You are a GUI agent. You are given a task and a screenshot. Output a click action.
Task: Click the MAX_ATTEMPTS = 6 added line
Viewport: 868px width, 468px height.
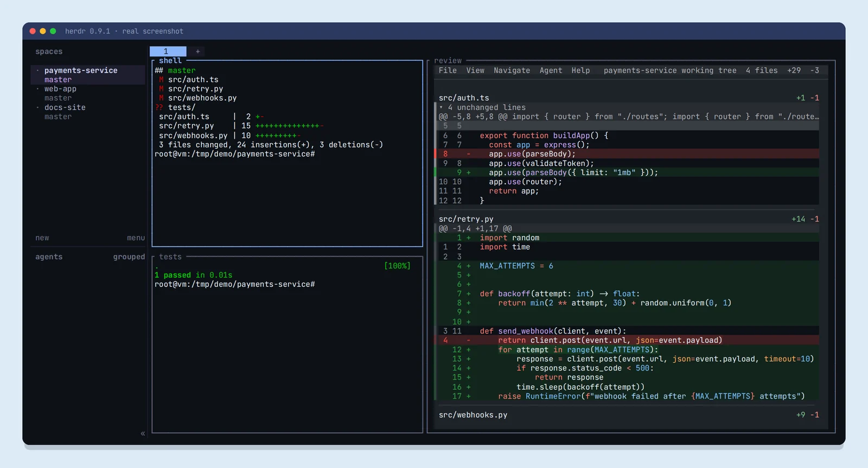(627, 266)
